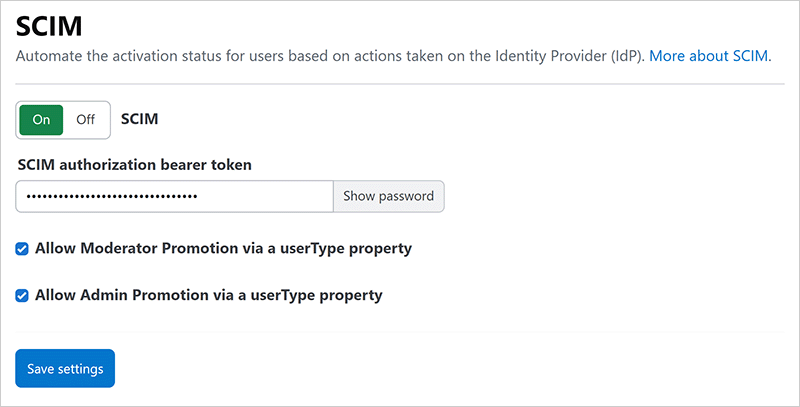800x407 pixels.
Task: Click the Save settings button
Action: 65,369
